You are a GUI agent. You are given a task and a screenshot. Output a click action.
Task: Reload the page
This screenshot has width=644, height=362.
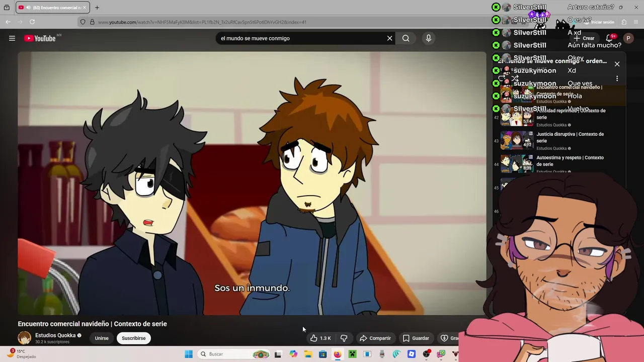(32, 22)
